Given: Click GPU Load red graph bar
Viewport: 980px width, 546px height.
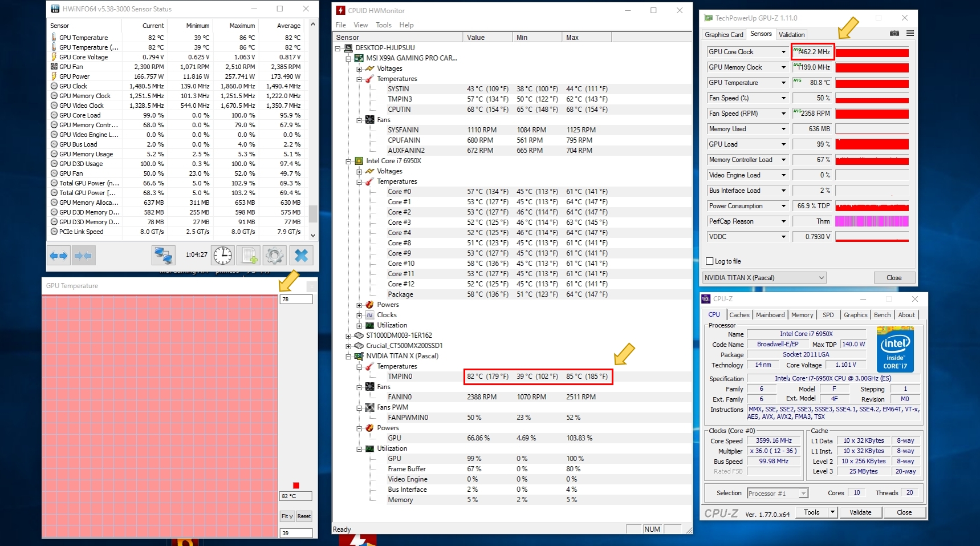Looking at the screenshot, I should click(x=872, y=144).
